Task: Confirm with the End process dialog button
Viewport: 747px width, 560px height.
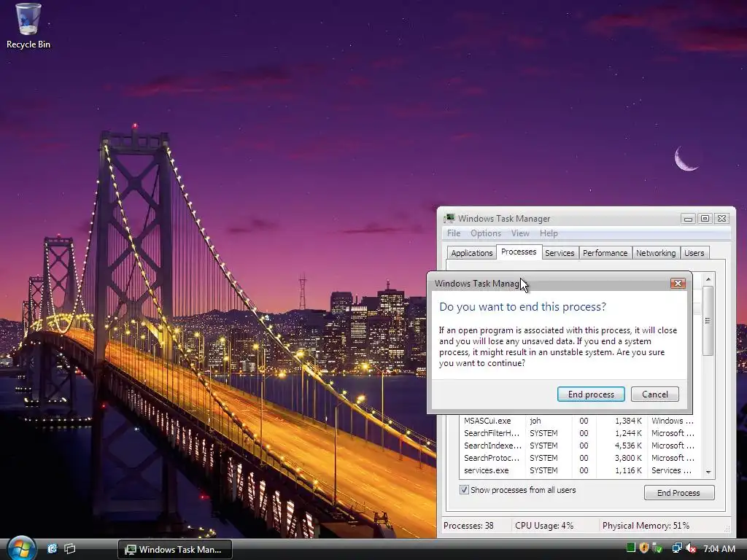Action: (x=591, y=394)
